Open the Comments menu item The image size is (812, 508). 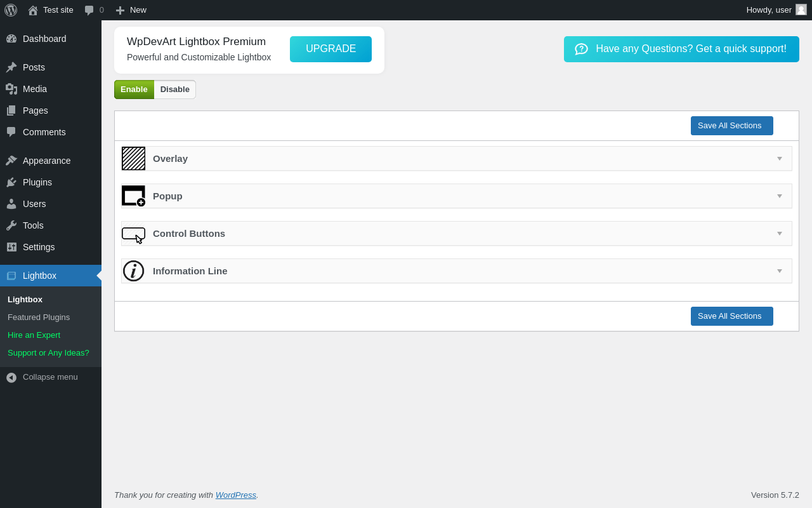(51, 132)
